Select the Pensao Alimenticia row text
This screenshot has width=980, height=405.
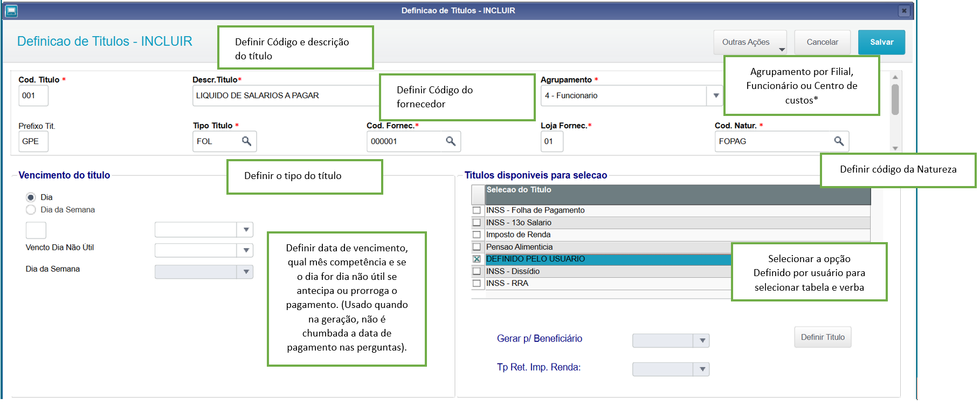coord(519,247)
